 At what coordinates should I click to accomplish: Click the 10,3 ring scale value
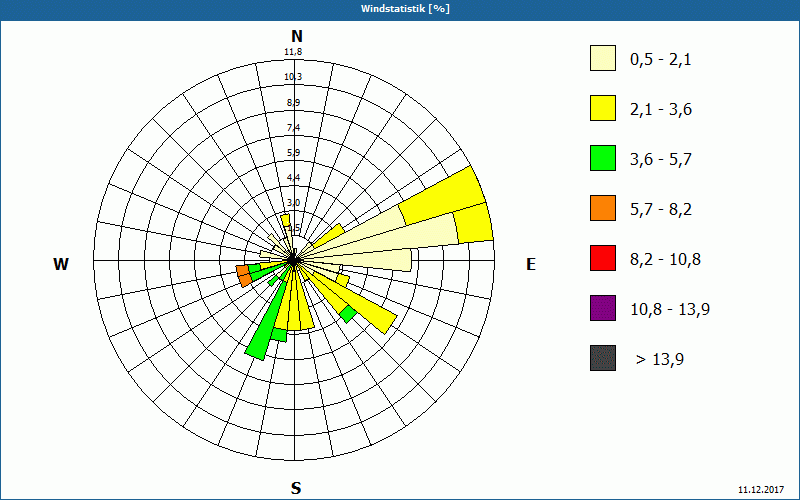(x=293, y=77)
